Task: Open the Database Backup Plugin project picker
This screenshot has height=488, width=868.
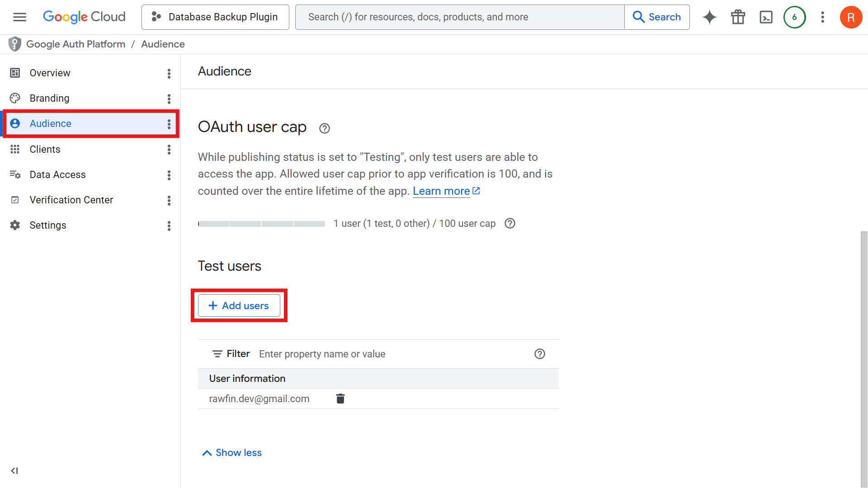Action: click(x=215, y=17)
